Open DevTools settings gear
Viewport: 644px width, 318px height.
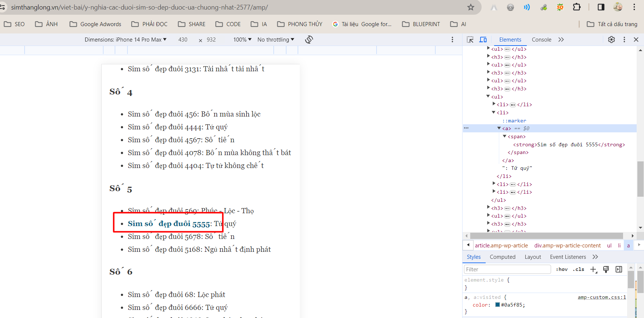click(611, 39)
